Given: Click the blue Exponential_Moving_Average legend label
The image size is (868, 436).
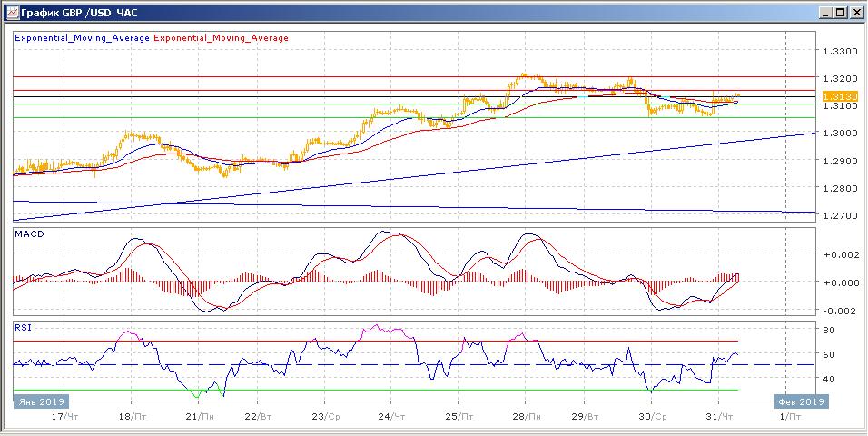Looking at the screenshot, I should (x=83, y=38).
